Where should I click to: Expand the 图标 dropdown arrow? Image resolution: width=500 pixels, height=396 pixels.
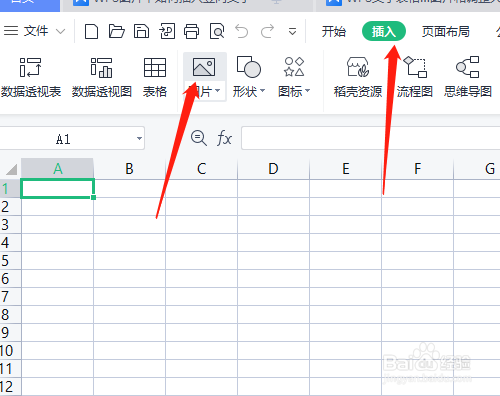[x=307, y=91]
